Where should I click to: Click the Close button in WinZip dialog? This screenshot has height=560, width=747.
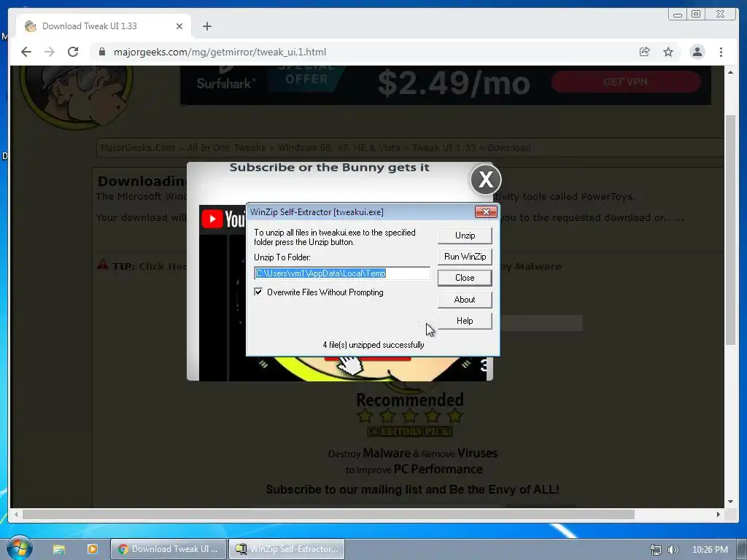(465, 278)
